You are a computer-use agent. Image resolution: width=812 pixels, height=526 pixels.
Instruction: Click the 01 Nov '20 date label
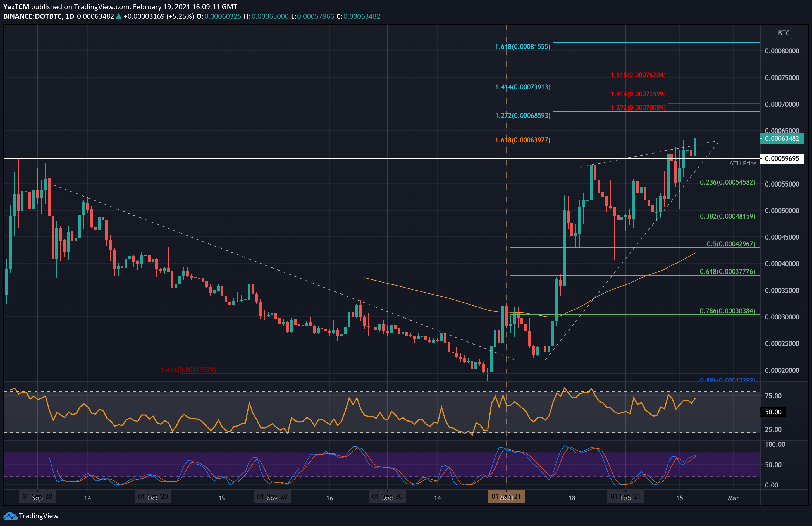(272, 496)
